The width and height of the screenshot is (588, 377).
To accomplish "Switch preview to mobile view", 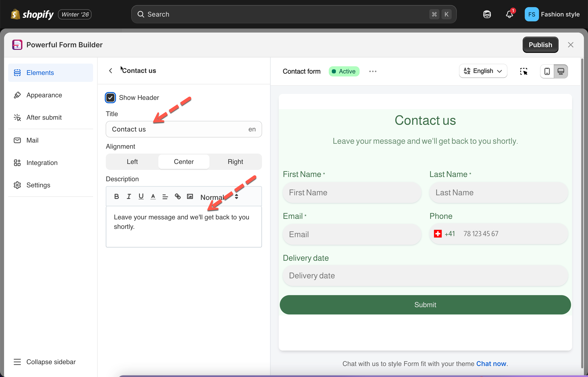I will tap(547, 71).
